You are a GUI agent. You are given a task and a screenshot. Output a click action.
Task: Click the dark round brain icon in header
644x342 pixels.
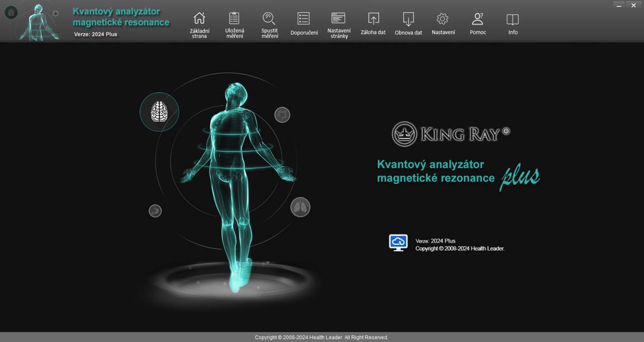pos(11,13)
